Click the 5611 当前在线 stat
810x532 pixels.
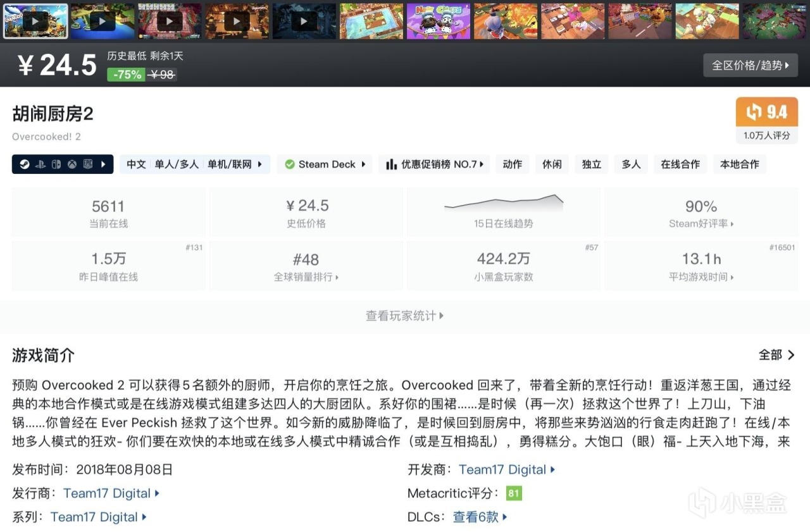click(x=108, y=213)
